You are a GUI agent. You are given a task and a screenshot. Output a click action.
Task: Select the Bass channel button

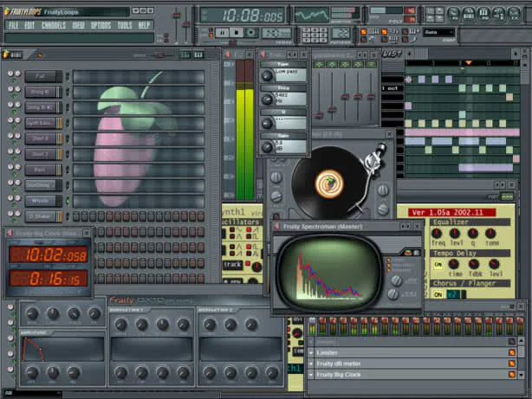click(43, 170)
